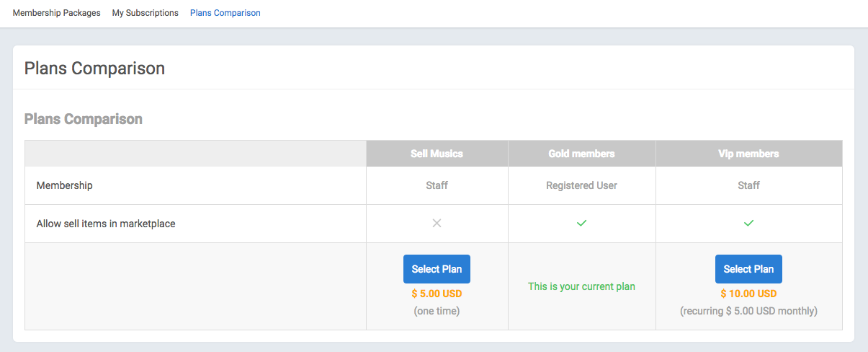Click the Sell Musics column header
The width and height of the screenshot is (868, 352).
tap(437, 154)
